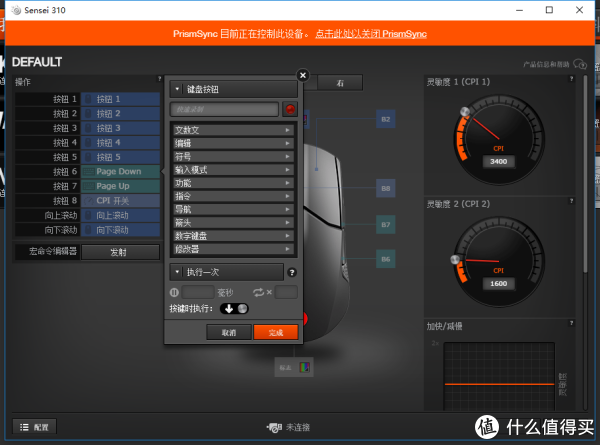This screenshot has width=600, height=445.
Task: Edit 按钮 1 action assignment
Action: tap(121, 99)
